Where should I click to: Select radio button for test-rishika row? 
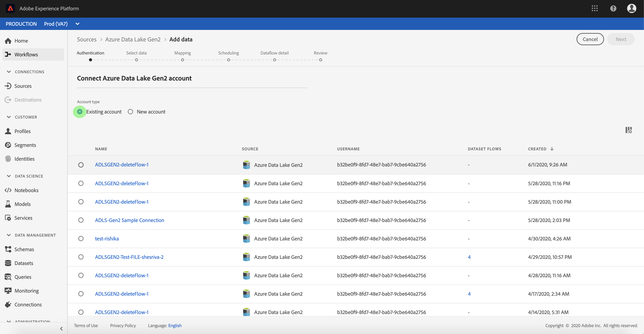click(81, 239)
